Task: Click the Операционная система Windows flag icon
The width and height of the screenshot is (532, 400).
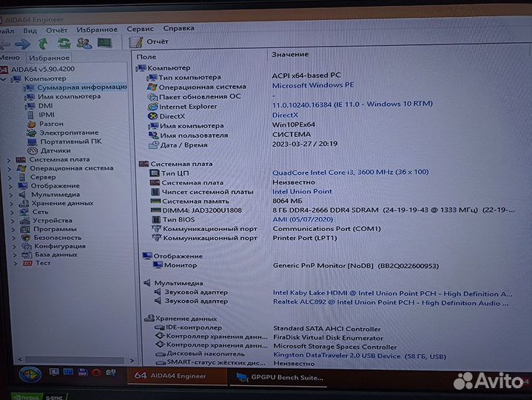Action: pyautogui.click(x=152, y=87)
